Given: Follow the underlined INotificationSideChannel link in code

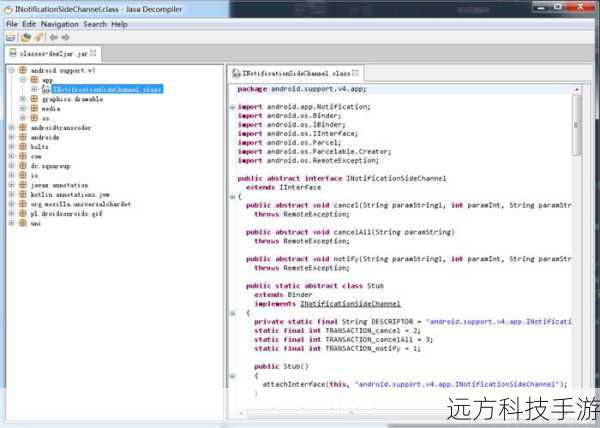Looking at the screenshot, I should pyautogui.click(x=350, y=304).
